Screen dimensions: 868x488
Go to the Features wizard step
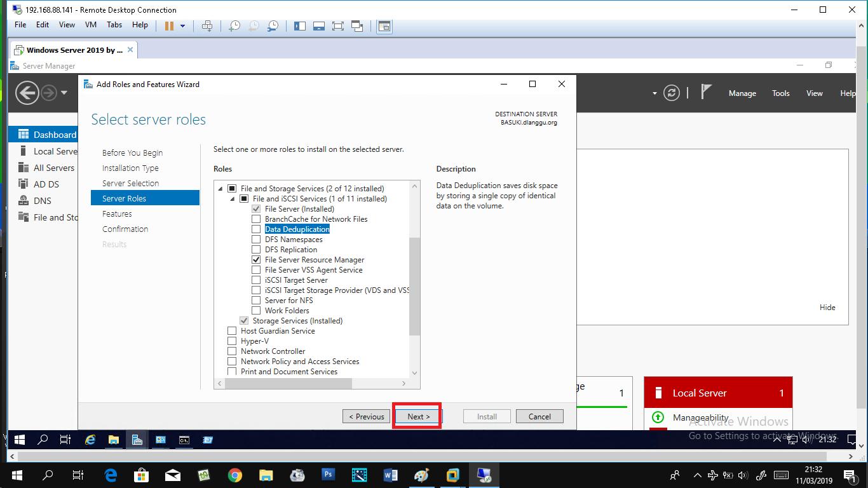pos(117,214)
